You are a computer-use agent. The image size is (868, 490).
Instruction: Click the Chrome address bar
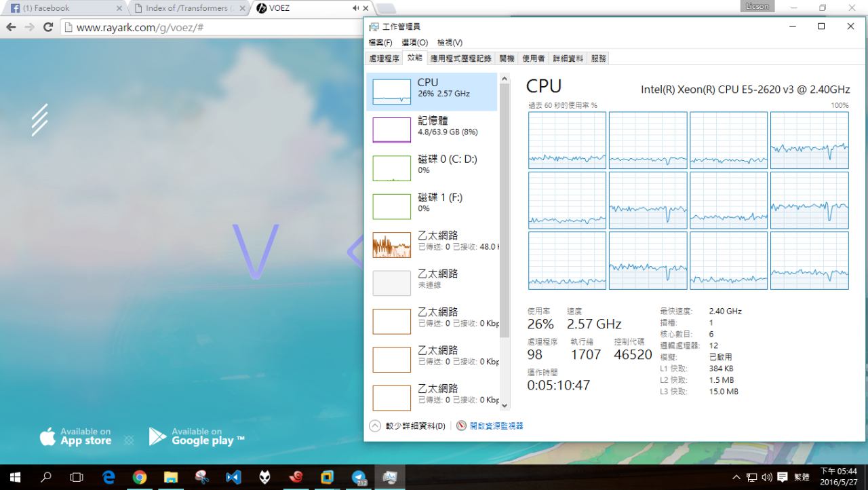click(x=214, y=27)
